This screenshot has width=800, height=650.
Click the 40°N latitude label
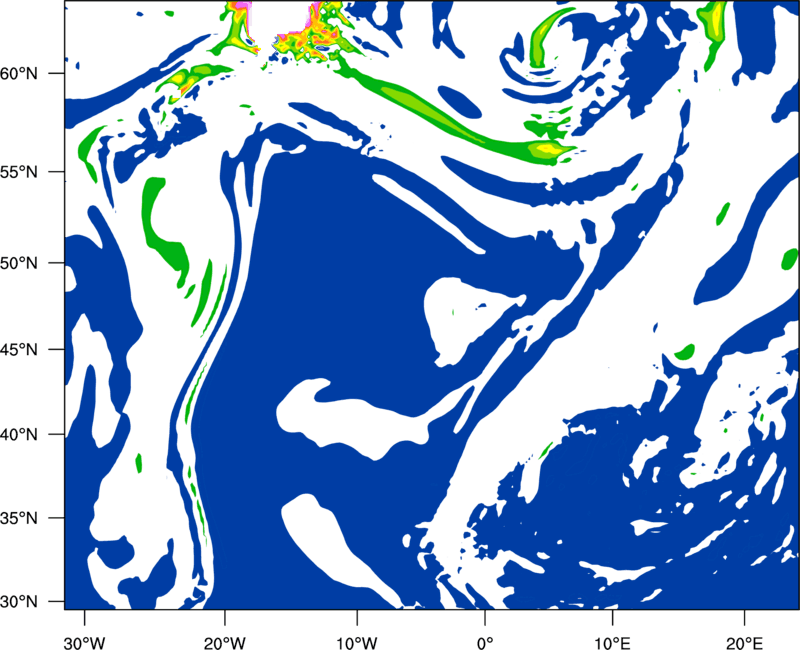point(19,435)
